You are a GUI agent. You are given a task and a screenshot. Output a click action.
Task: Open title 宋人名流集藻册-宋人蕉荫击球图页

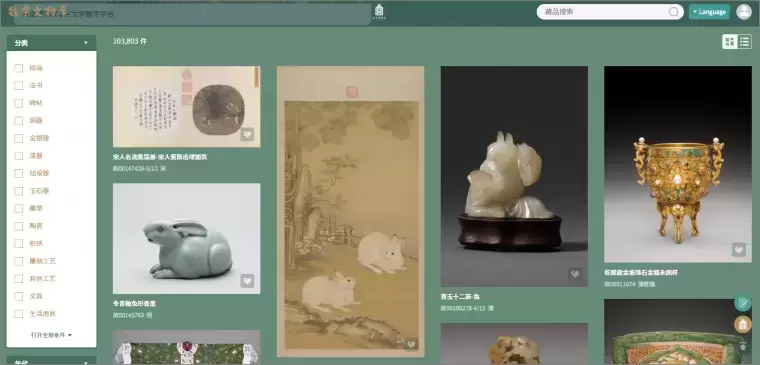[x=160, y=158]
